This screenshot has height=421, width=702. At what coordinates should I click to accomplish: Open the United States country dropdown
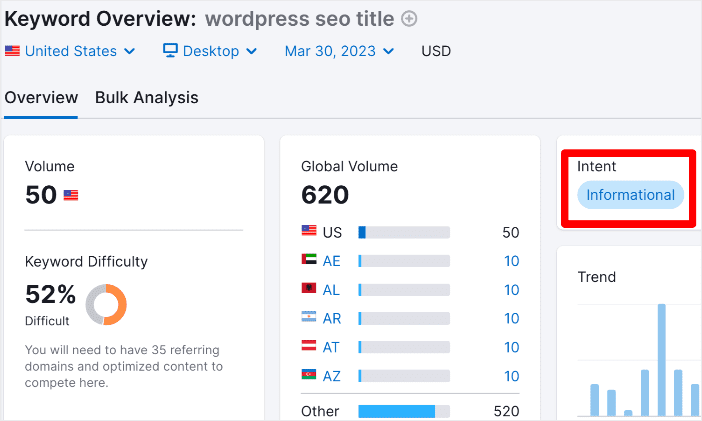(70, 51)
